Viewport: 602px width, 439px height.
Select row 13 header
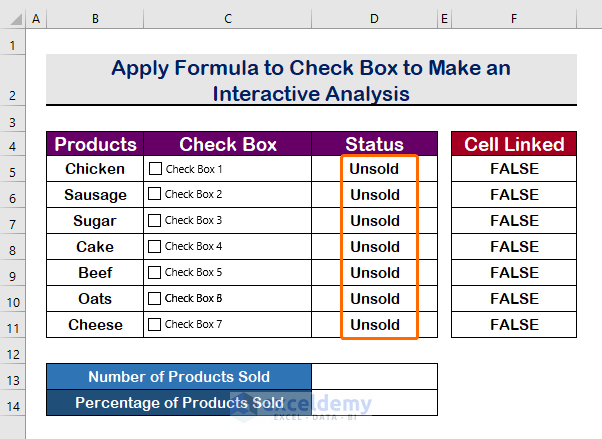coord(12,377)
